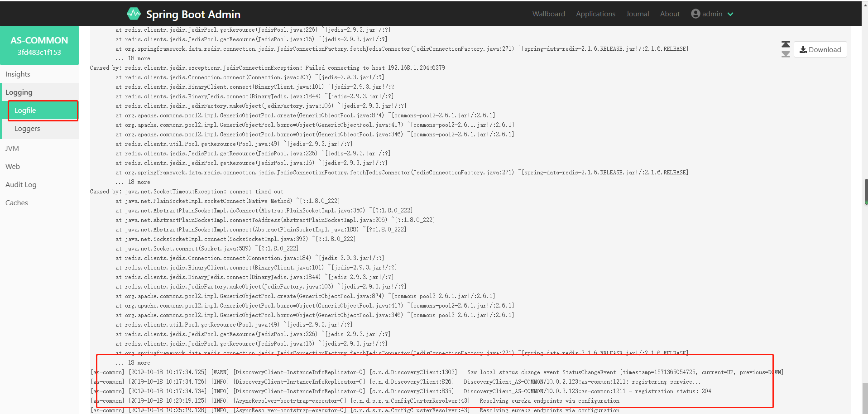Viewport: 868px width, 414px height.
Task: Click the 'socketConnect(Native Method)' stack trace line
Action: coord(227,201)
